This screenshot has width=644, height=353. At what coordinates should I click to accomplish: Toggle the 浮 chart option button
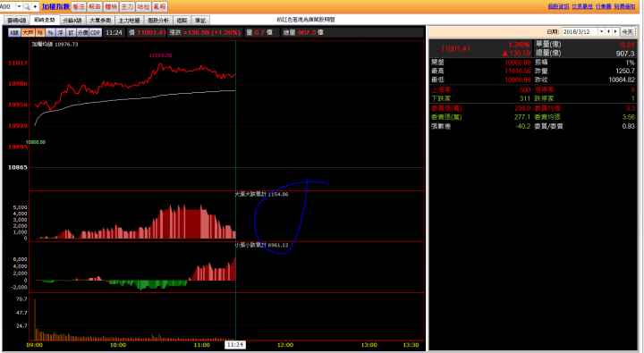pyautogui.click(x=61, y=32)
